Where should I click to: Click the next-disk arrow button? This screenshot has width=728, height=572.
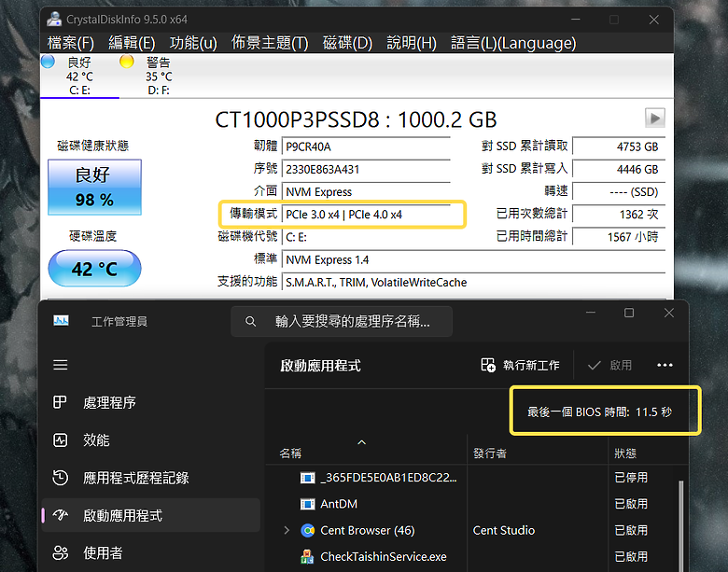click(654, 118)
